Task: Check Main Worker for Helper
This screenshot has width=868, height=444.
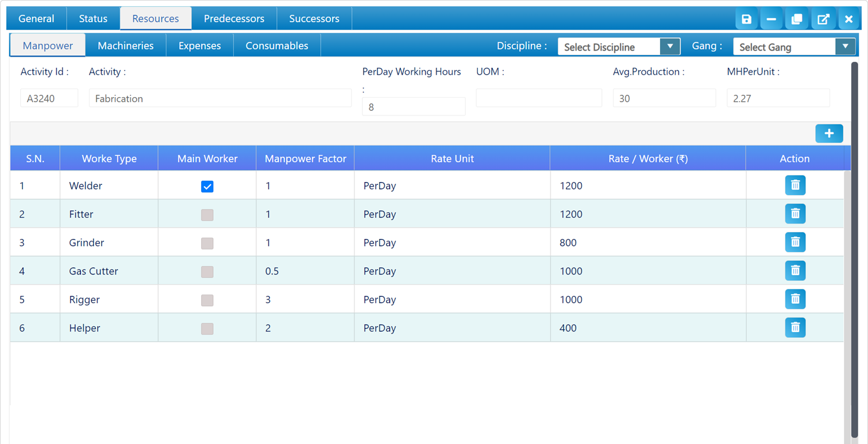Action: (207, 329)
